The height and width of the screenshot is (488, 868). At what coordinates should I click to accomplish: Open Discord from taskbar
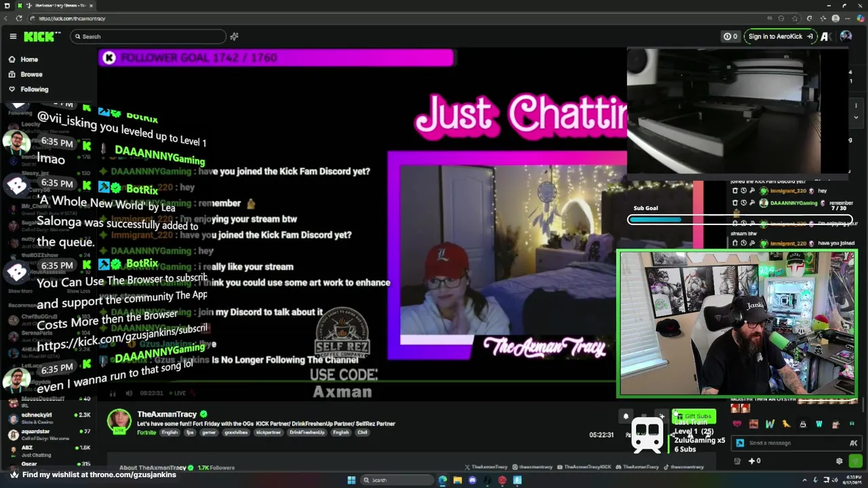click(x=473, y=480)
